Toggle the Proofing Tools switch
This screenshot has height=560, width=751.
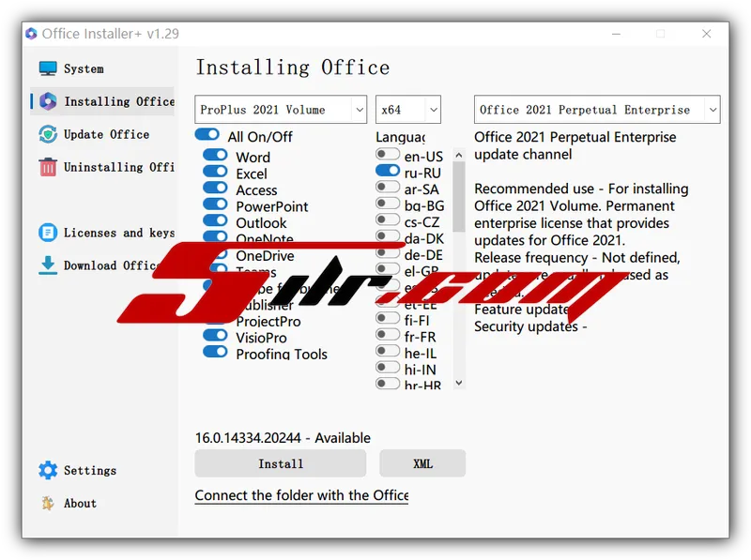coord(215,352)
